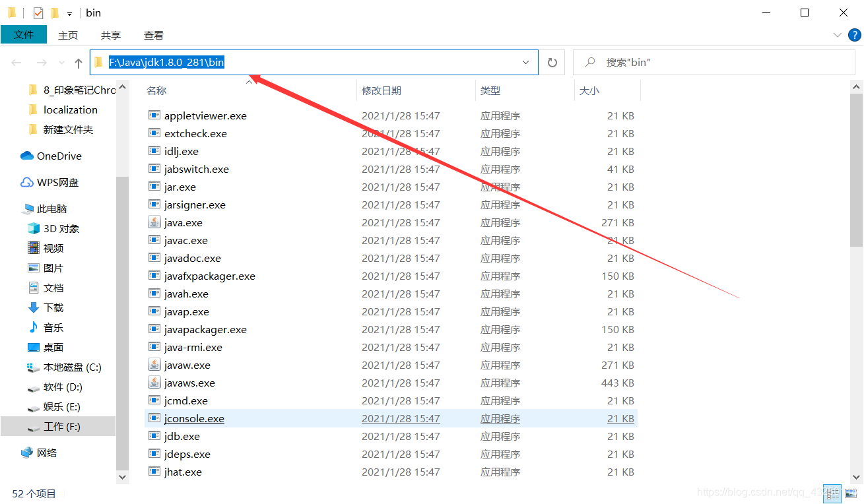864x504 pixels.
Task: Select the idlj.exe file name
Action: point(182,151)
